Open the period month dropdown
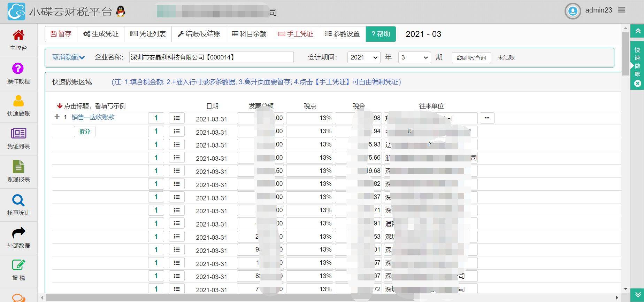Screen dimensions: 644x302 point(414,57)
